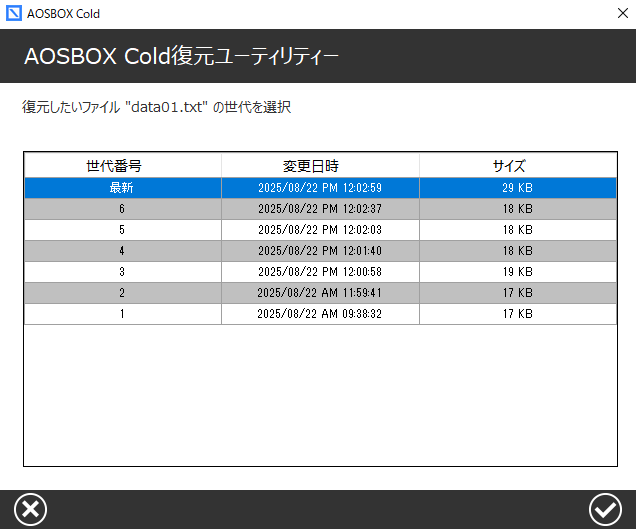Viewport: 636px width, 529px height.
Task: Close the AOSBOX Cold window
Action: point(620,14)
